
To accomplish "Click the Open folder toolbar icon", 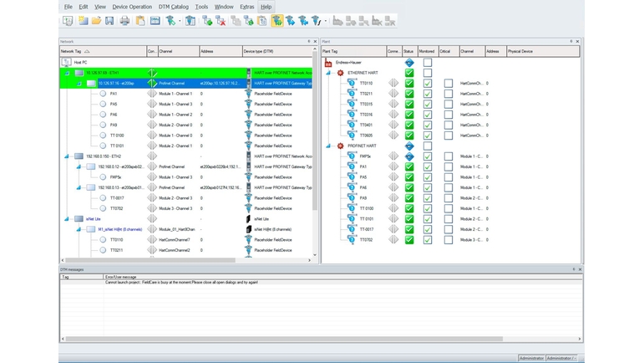I will 96,21.
